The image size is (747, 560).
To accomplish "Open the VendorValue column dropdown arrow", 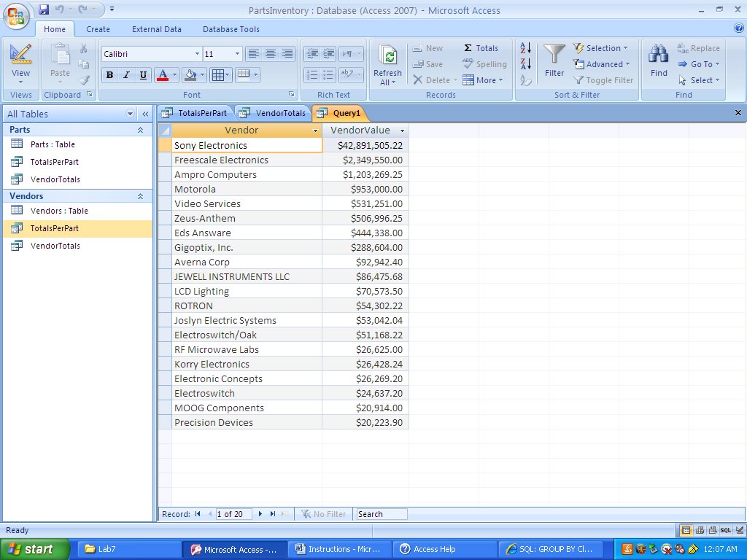I will pos(402,131).
